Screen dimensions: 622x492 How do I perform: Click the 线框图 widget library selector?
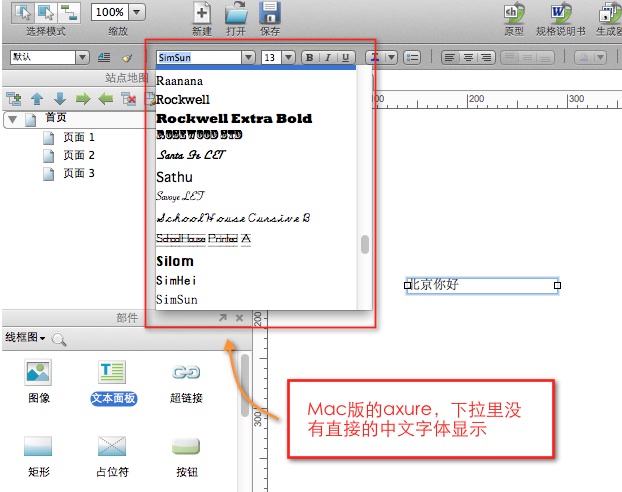point(26,340)
